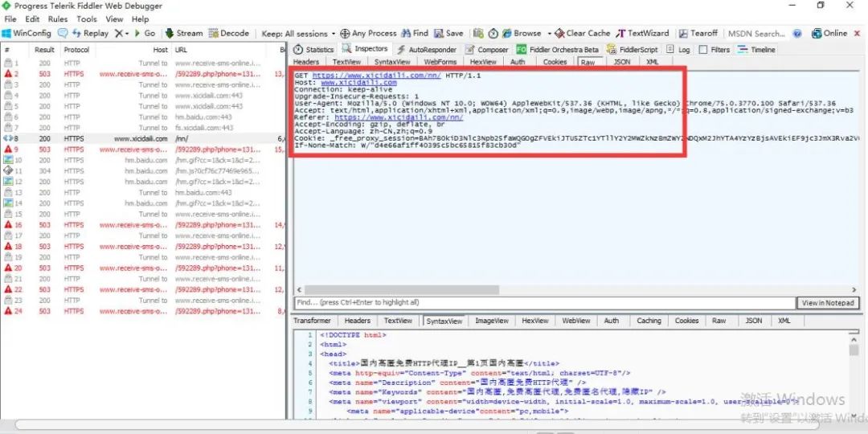Image resolution: width=868 pixels, height=434 pixels.
Task: Expand the Keep: All sessions dropdown
Action: pos(299,34)
